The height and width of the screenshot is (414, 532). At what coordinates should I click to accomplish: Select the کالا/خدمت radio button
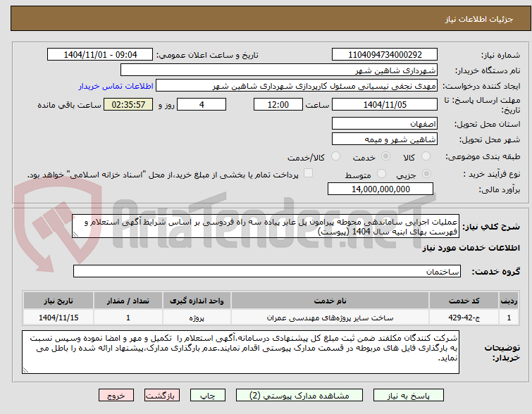coord(335,156)
